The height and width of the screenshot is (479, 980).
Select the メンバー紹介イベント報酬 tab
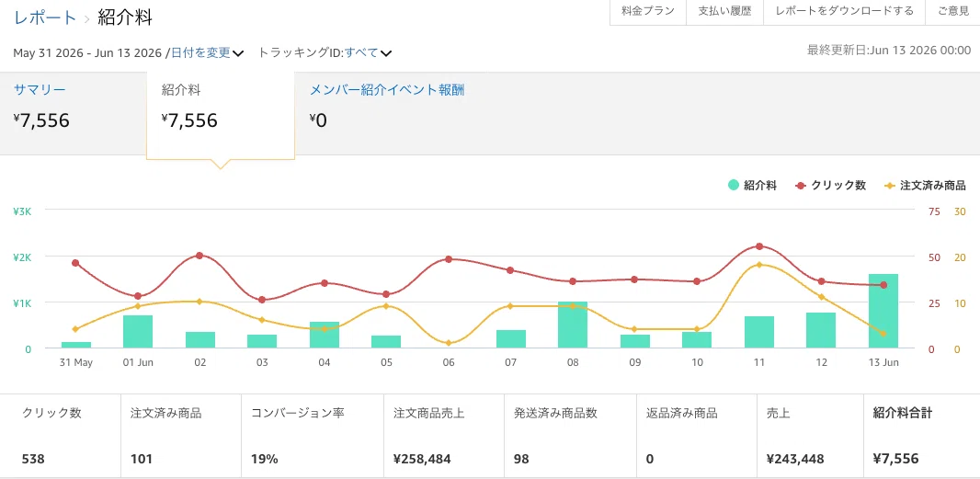(x=387, y=89)
